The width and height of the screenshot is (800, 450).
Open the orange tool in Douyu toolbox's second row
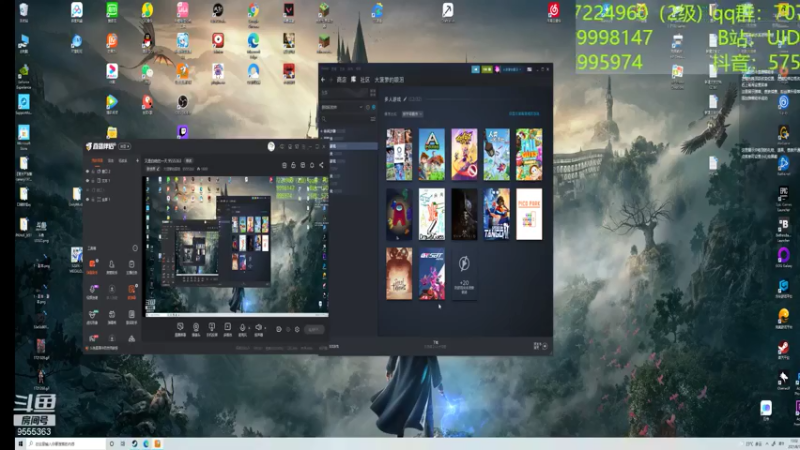pyautogui.click(x=132, y=291)
